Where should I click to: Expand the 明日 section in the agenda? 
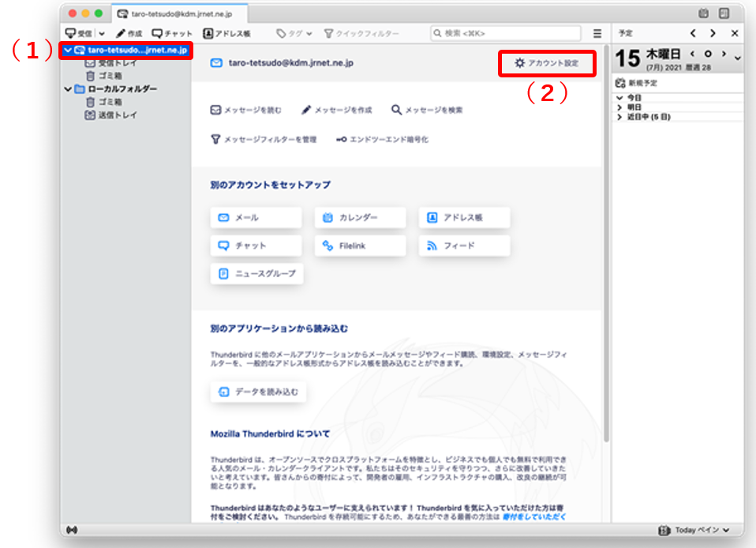tap(620, 107)
